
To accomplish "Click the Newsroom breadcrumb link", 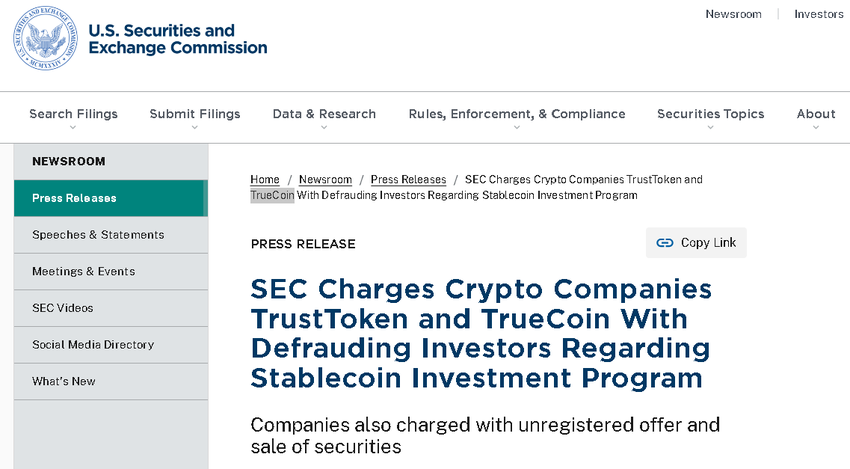I will 325,180.
